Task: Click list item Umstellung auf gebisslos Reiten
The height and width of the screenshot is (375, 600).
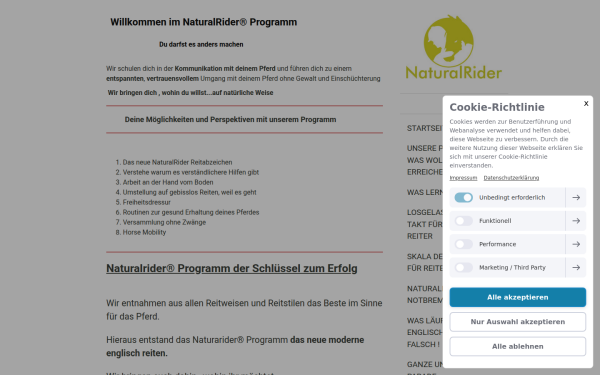Action: tap(189, 192)
